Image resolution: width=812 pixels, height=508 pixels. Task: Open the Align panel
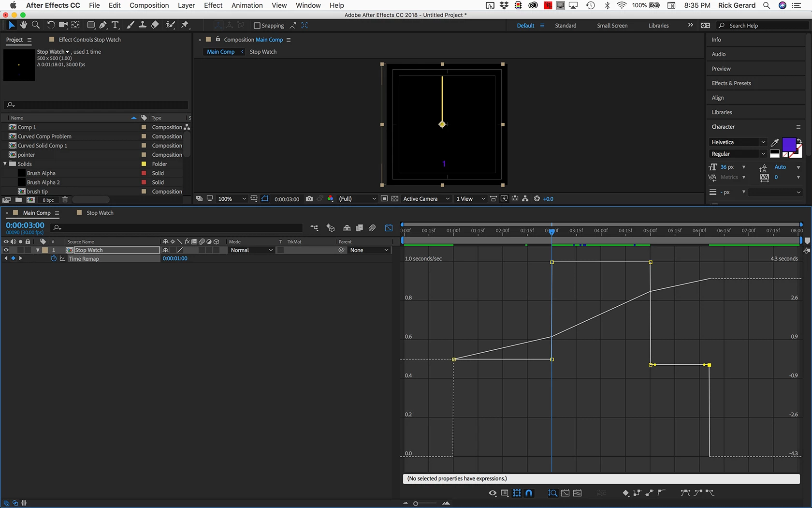718,98
